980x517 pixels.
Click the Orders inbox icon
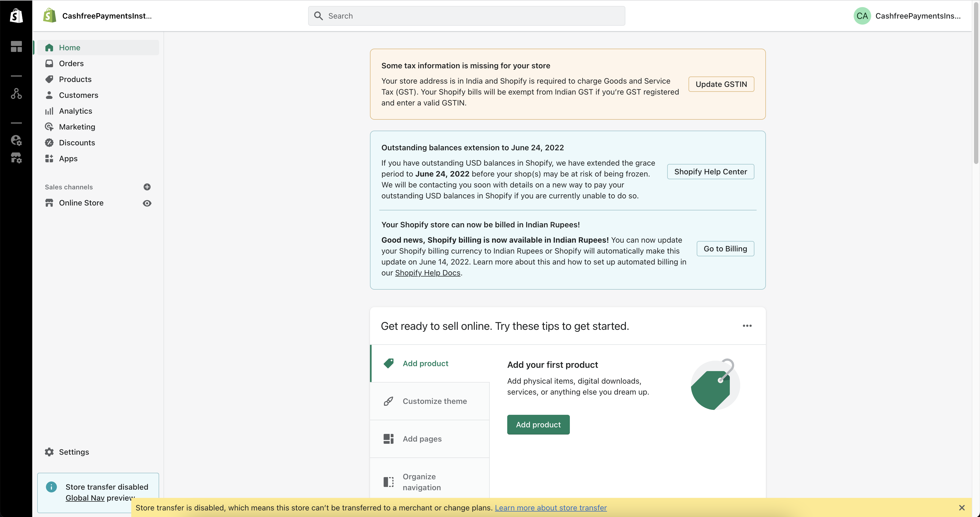tap(49, 63)
